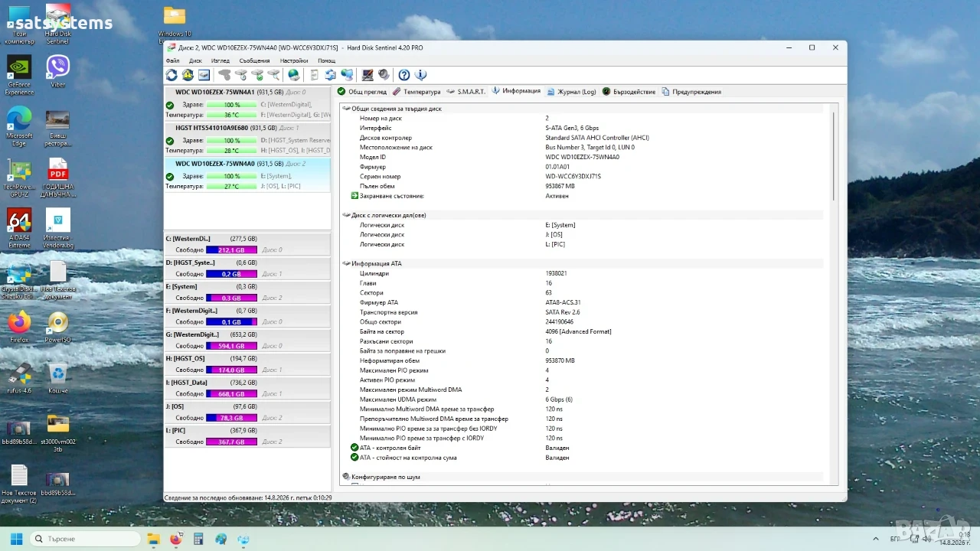Viewport: 980px width, 551px height.
Task: Switch to the Общ преглед tab
Action: coord(362,92)
